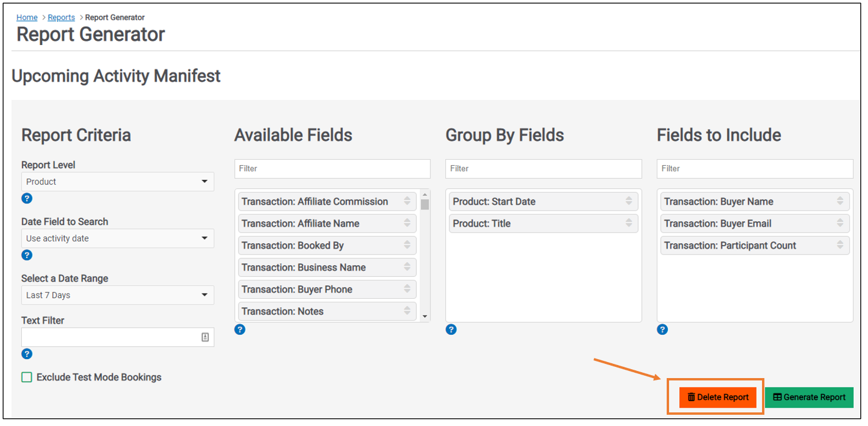
Task: Select Transaction: Booked By field text
Action: click(x=292, y=245)
